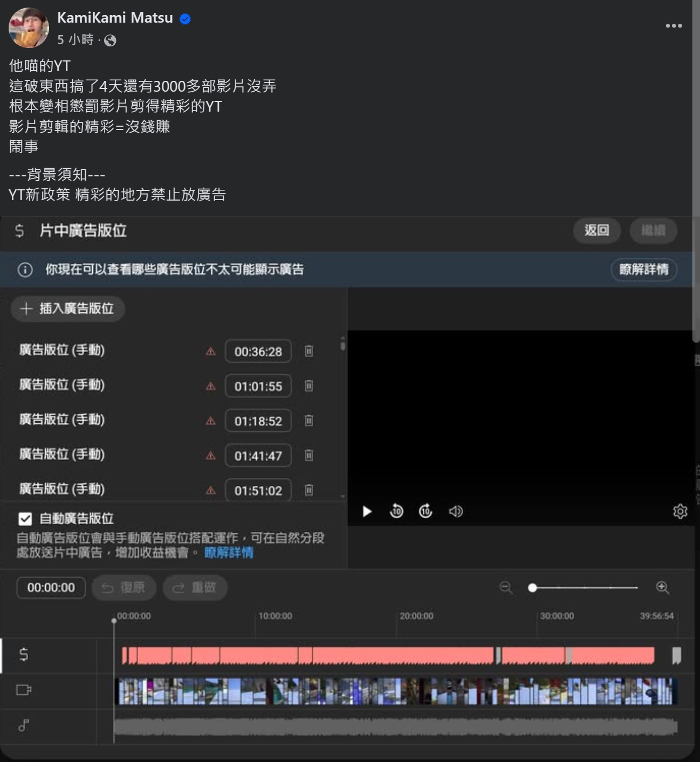
Task: Open the blue 瞭解詳情 link under auto ads
Action: pos(229,553)
